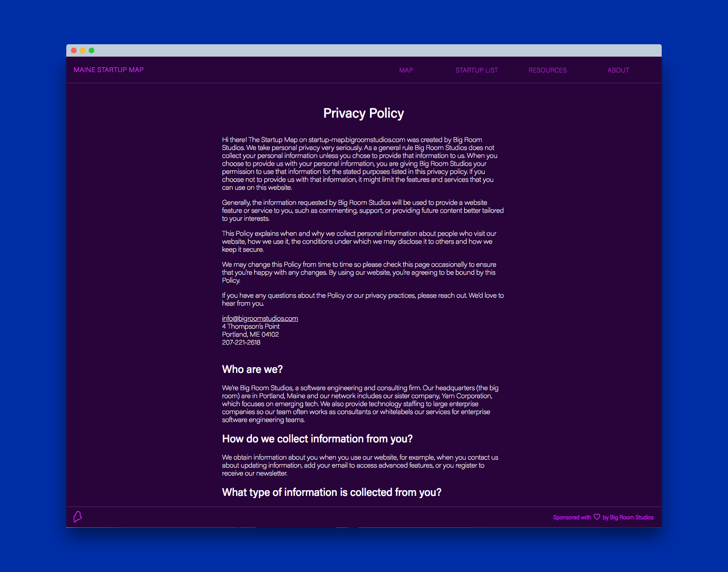Click the green maximize window button
This screenshot has height=572, width=728.
91,50
